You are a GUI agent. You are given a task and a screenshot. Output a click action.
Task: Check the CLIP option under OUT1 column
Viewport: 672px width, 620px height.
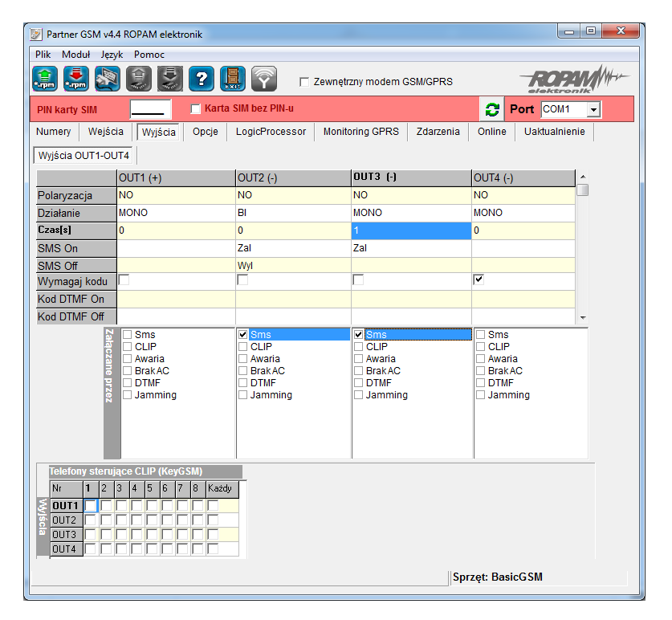point(128,347)
